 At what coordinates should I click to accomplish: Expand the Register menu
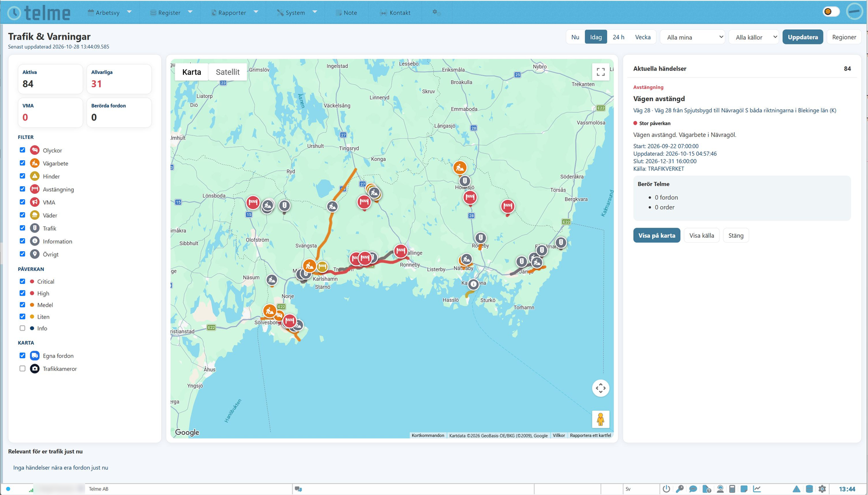click(171, 12)
